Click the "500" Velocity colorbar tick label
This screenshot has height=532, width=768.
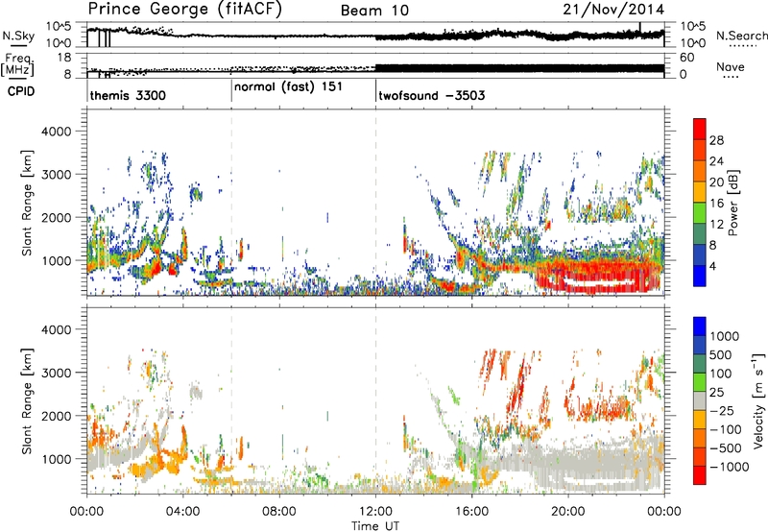point(721,354)
